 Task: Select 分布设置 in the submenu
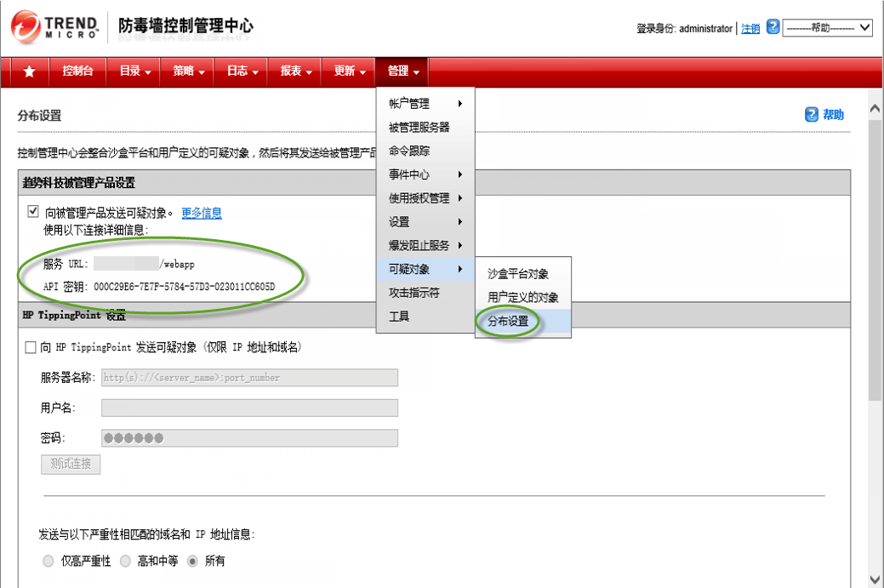point(508,322)
